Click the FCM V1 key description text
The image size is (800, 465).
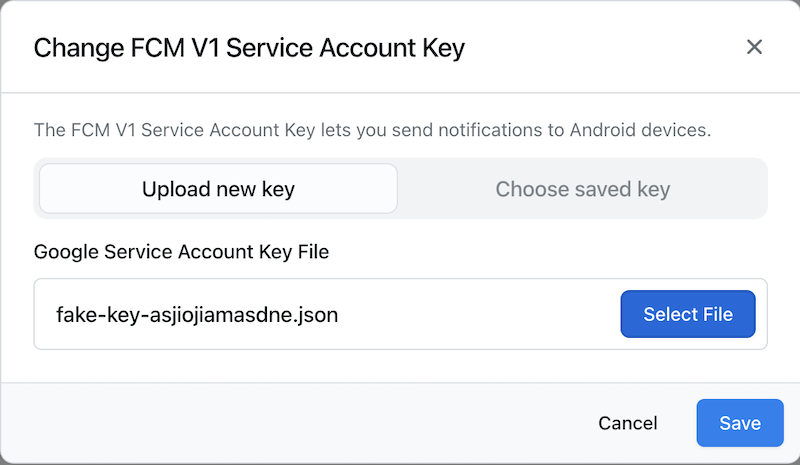[372, 130]
